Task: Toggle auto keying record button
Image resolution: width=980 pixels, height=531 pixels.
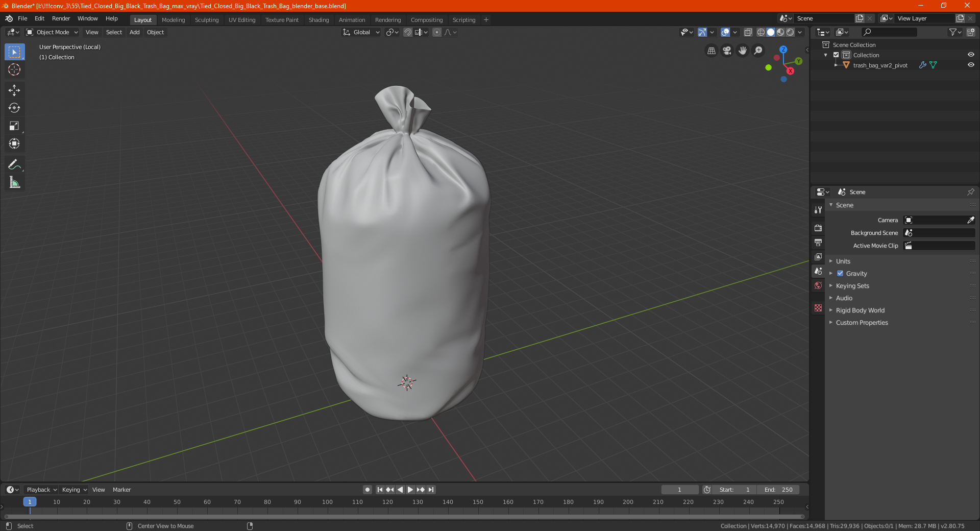Action: pos(367,490)
